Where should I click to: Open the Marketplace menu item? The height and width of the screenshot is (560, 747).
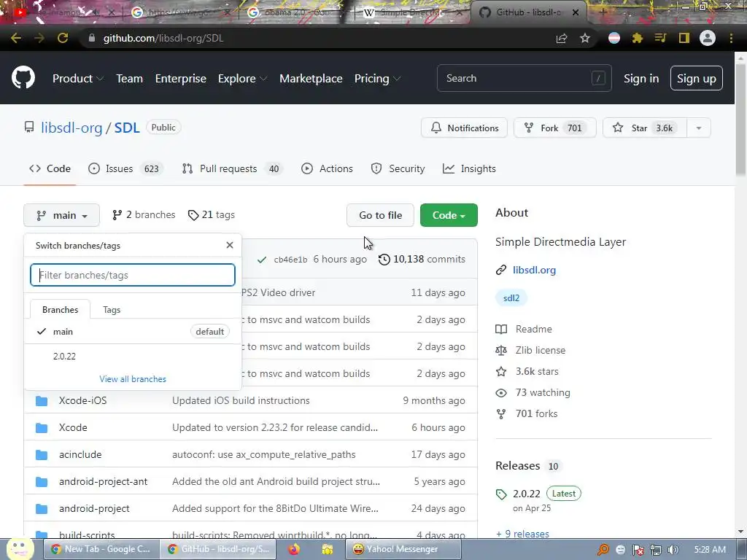click(x=311, y=79)
